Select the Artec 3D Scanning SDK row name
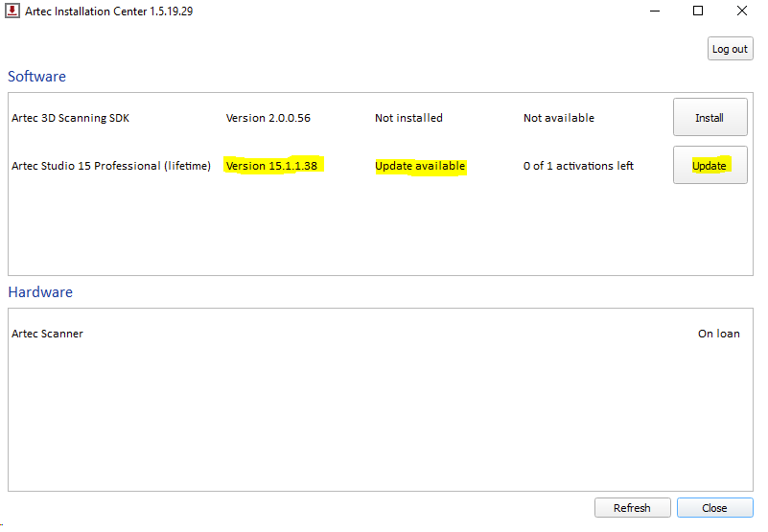The image size is (768, 532). tap(71, 118)
